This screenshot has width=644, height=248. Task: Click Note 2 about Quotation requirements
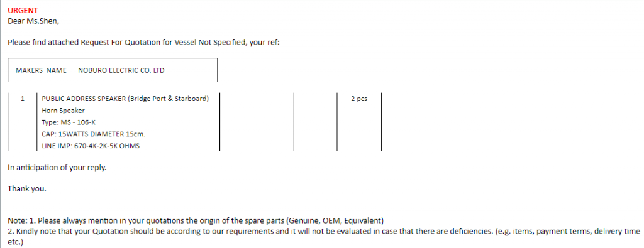click(x=324, y=232)
